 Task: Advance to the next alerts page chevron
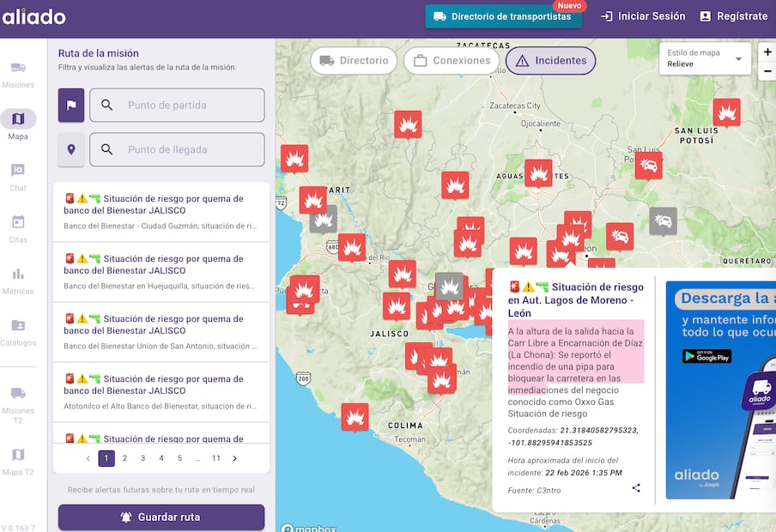(234, 458)
